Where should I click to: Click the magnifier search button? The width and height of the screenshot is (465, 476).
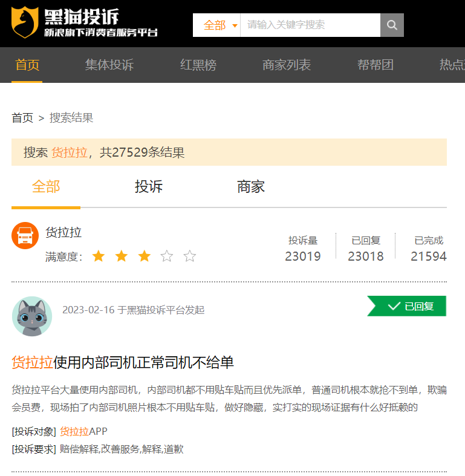click(x=392, y=25)
